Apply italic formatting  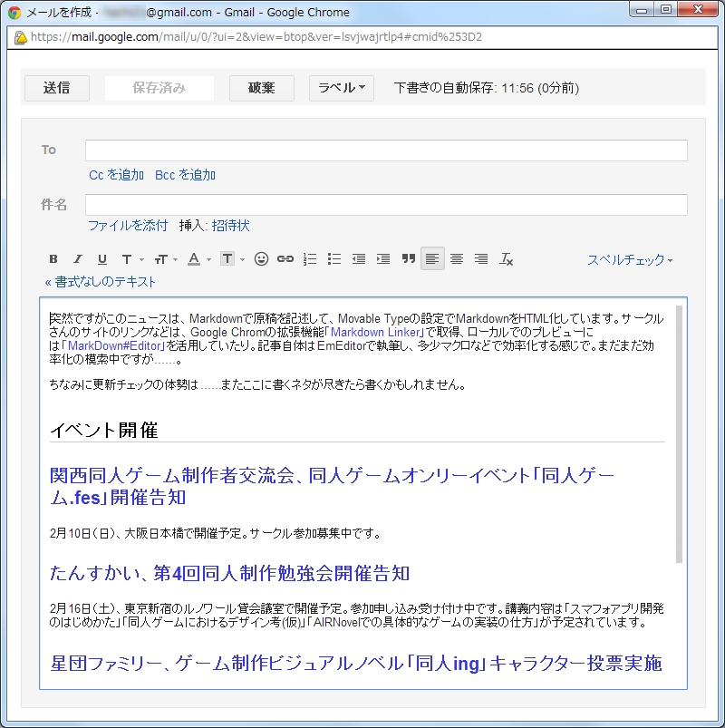[78, 258]
